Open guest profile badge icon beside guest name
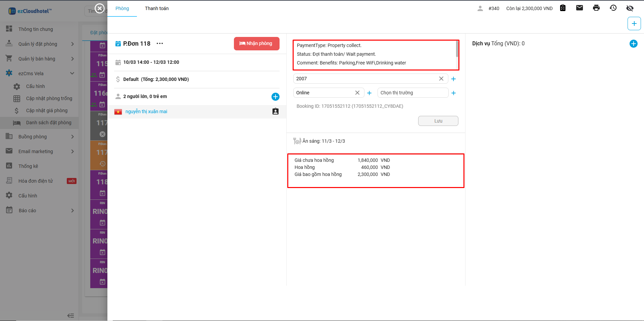This screenshot has height=321, width=644. pos(275,111)
